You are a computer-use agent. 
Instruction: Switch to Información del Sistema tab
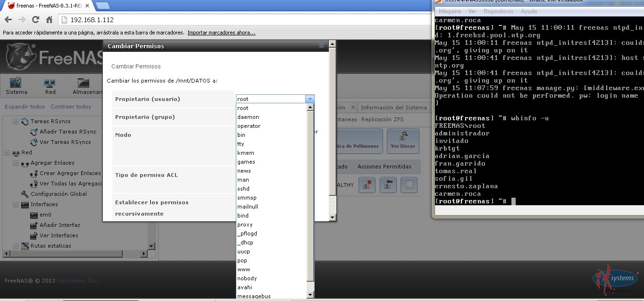393,108
